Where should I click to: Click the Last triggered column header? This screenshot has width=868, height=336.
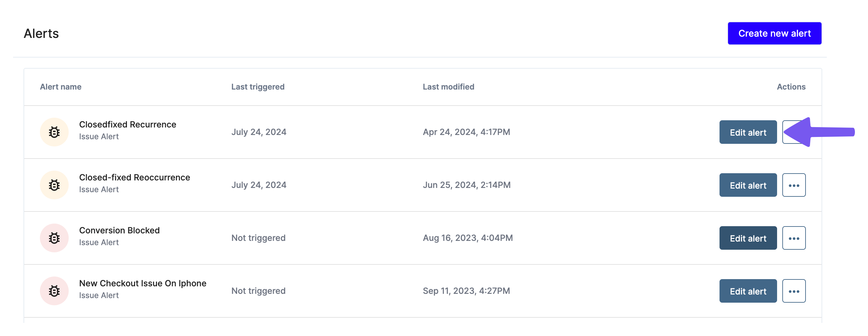(x=258, y=87)
